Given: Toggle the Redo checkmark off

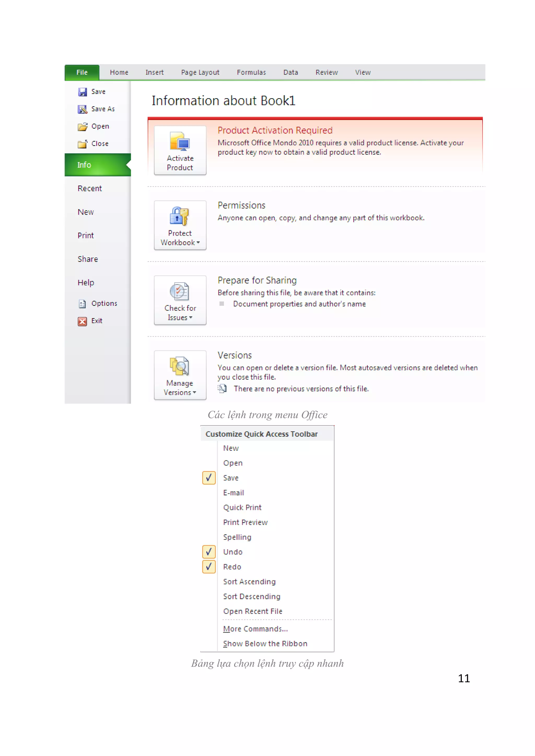Looking at the screenshot, I should (x=209, y=567).
